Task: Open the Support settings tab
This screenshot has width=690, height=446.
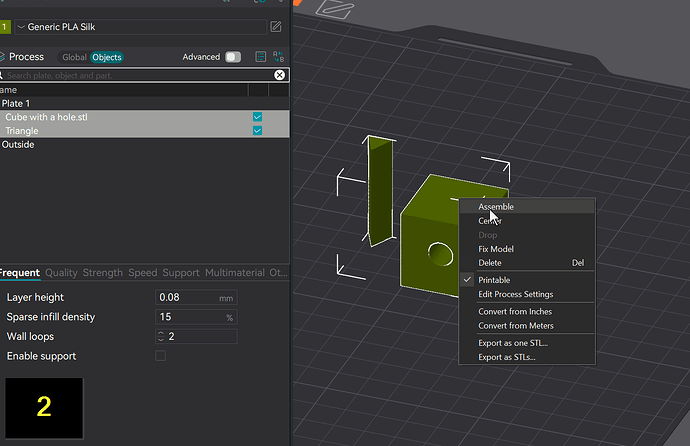Action: click(x=181, y=273)
